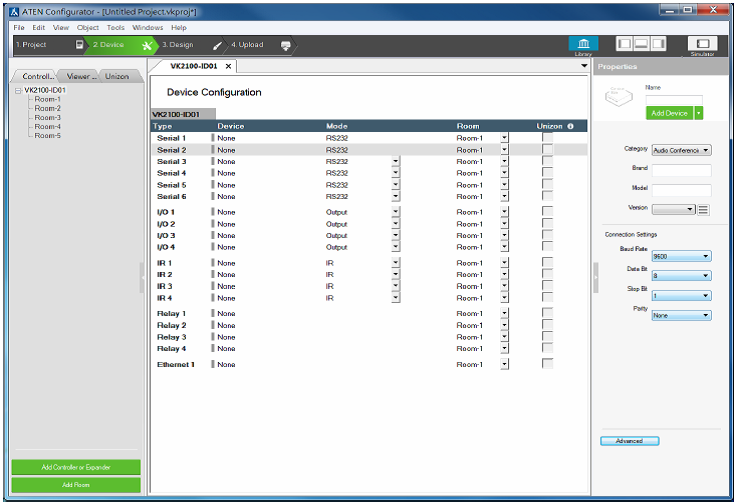Open Mode dropdown for I/O 2
The height and width of the screenshot is (504, 736).
point(396,224)
